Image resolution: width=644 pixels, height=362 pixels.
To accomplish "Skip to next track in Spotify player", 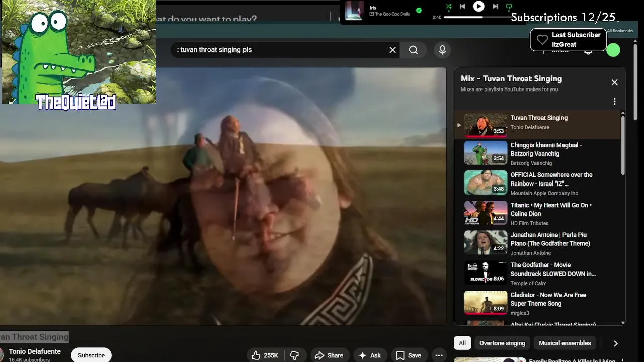I will point(495,7).
